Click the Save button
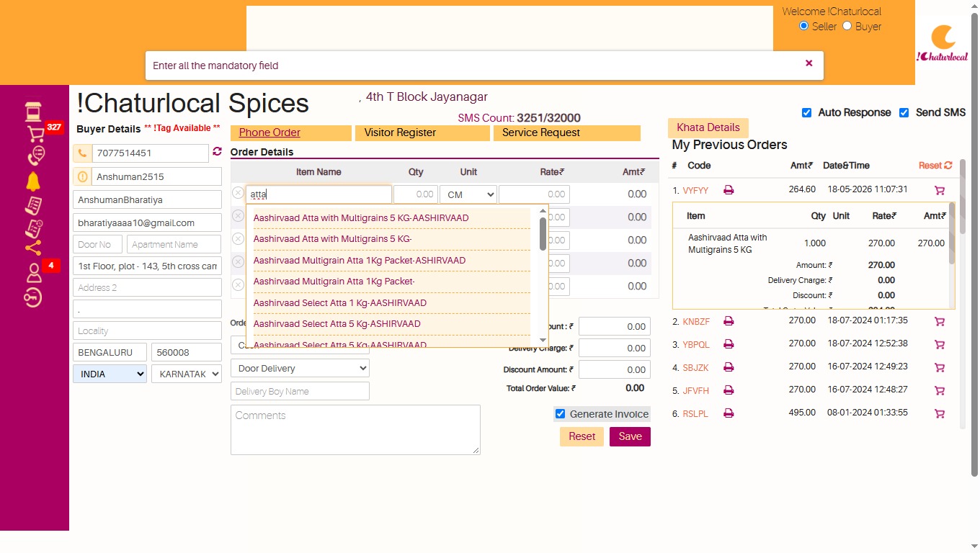 click(x=630, y=436)
